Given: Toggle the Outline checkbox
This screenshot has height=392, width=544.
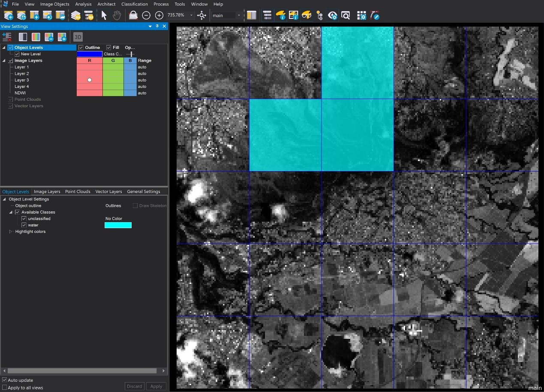Looking at the screenshot, I should pyautogui.click(x=81, y=48).
